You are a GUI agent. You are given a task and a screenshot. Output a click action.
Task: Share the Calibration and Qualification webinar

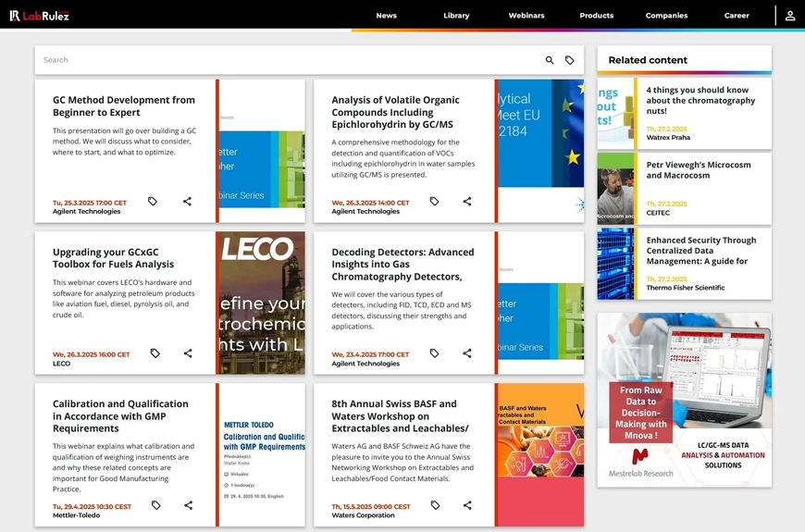(x=189, y=505)
